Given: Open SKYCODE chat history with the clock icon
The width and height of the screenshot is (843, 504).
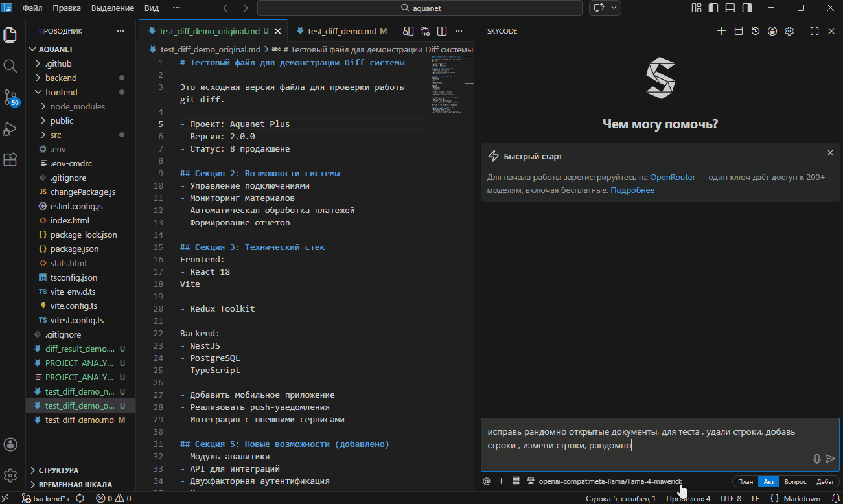Looking at the screenshot, I should click(x=756, y=30).
